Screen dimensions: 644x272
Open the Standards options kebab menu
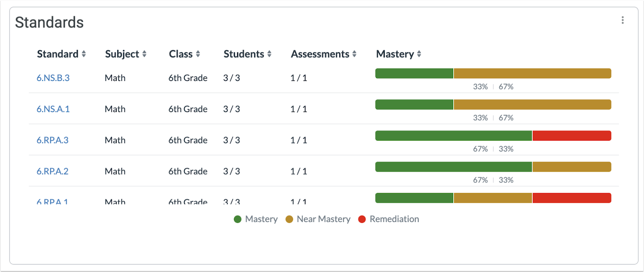[x=623, y=20]
